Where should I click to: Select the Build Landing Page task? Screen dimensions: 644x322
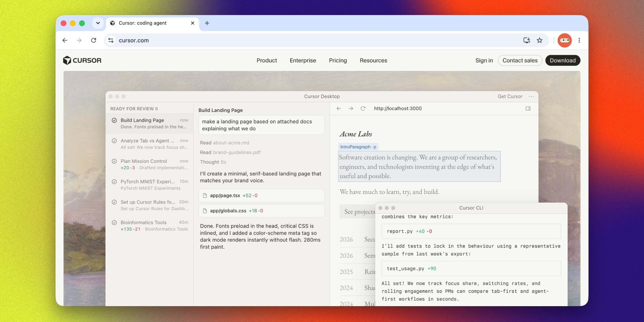pos(150,123)
